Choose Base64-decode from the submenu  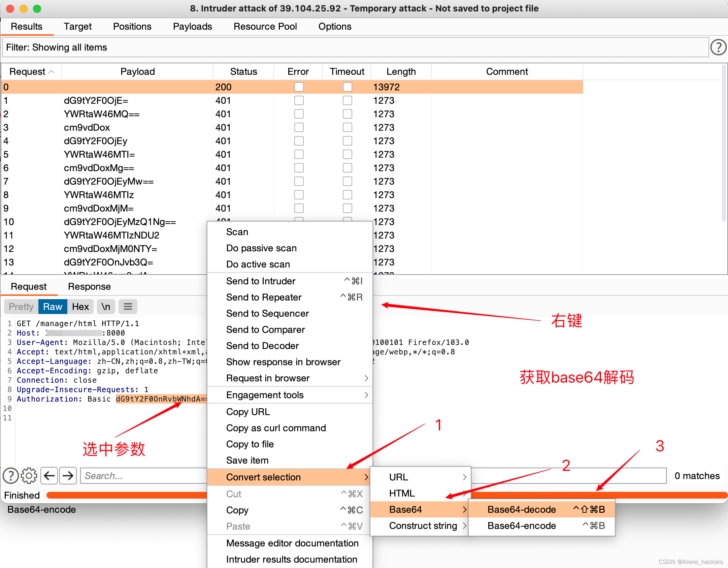tap(522, 509)
